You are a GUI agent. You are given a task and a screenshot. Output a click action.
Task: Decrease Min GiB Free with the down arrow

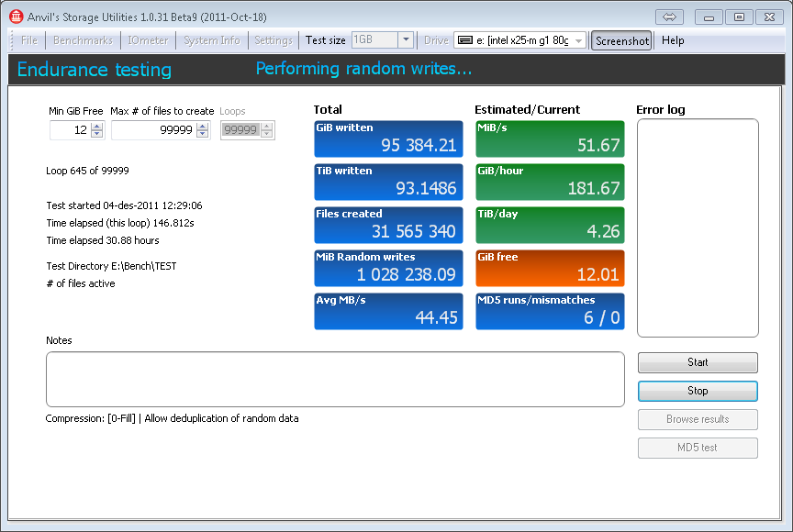pyautogui.click(x=97, y=134)
